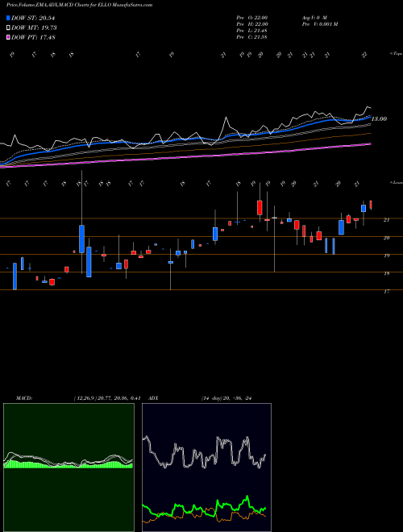
Task: Click the blue DOW ST legend swatch
Action: pyautogui.click(x=9, y=18)
